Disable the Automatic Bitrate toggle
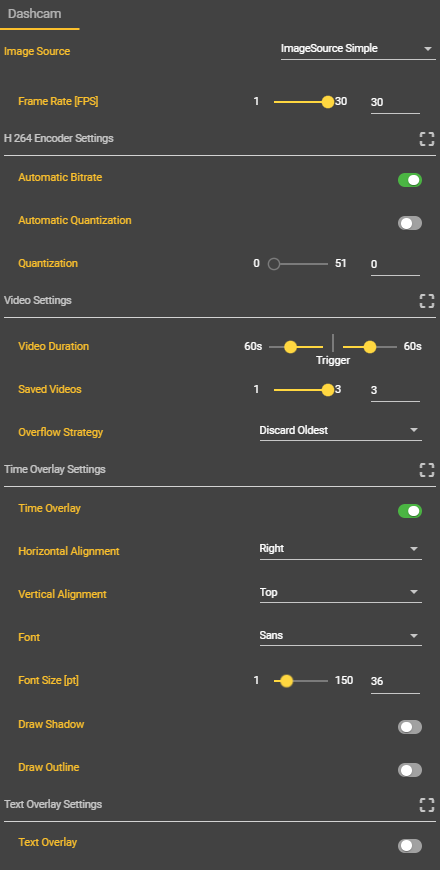This screenshot has width=440, height=870. pyautogui.click(x=410, y=180)
